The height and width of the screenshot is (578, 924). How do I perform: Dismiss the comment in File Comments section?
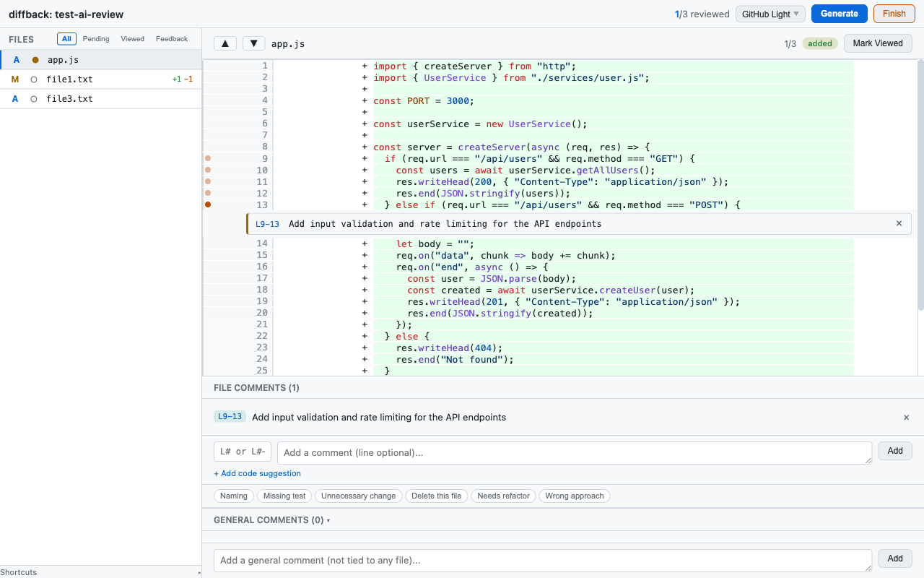coord(906,418)
